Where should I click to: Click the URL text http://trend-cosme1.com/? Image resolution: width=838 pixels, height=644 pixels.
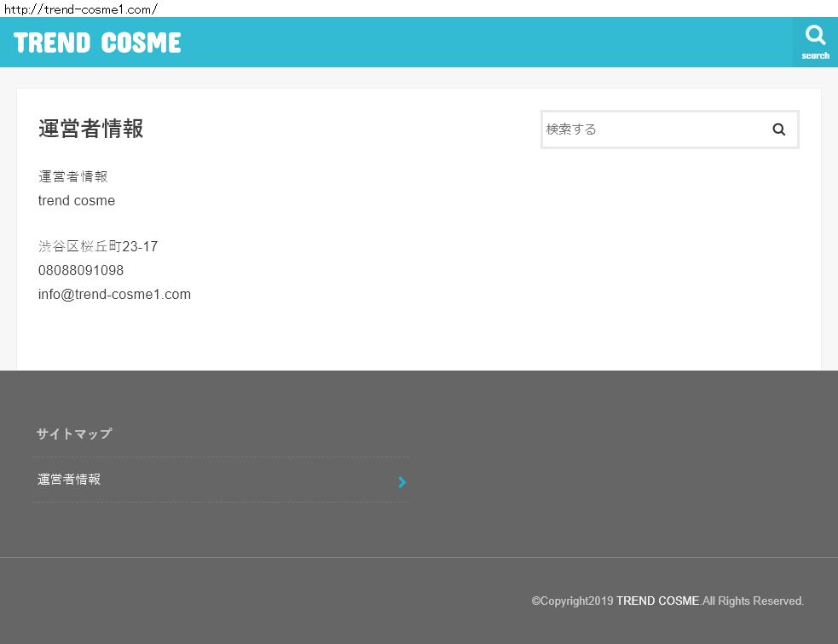81,9
